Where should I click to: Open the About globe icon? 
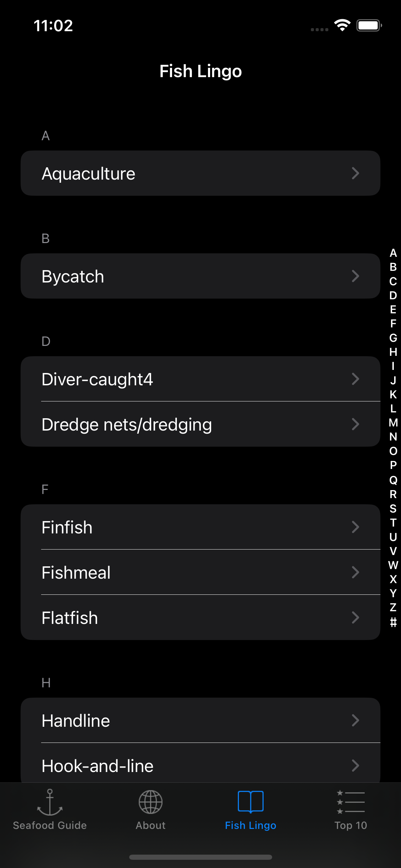[x=150, y=802]
